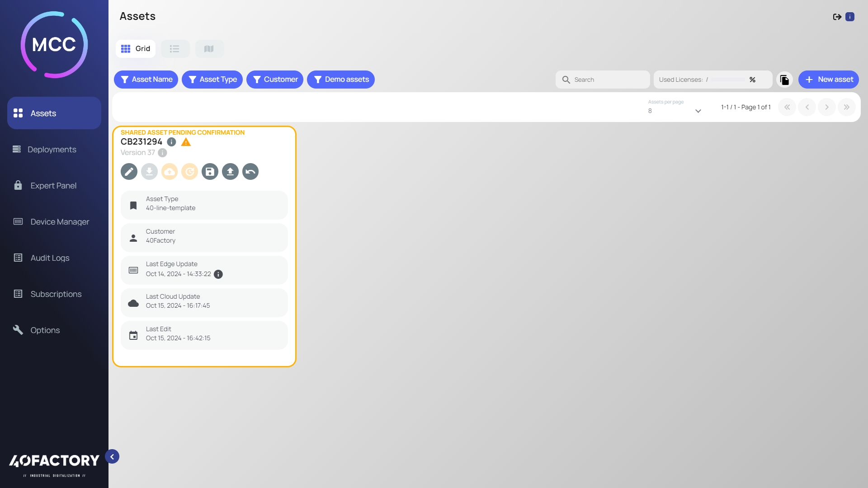This screenshot has height=488, width=868.
Task: Go to Audit Logs in sidebar
Action: 50,258
